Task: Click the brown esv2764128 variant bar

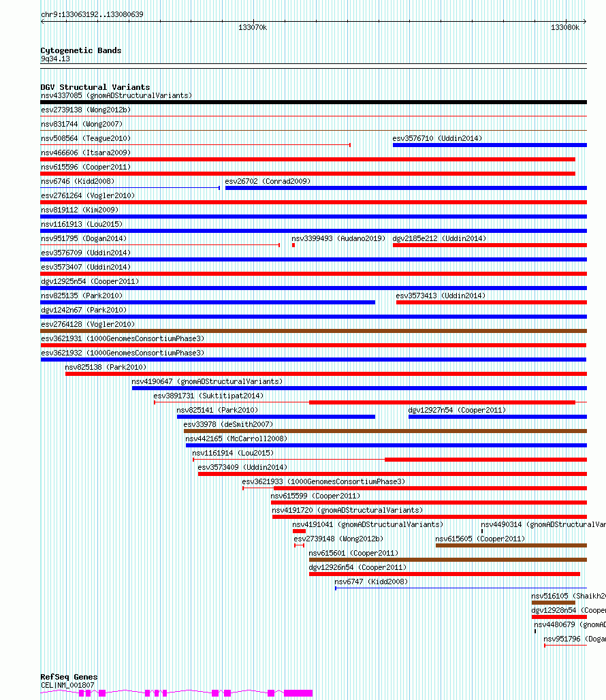Action: pos(314,331)
